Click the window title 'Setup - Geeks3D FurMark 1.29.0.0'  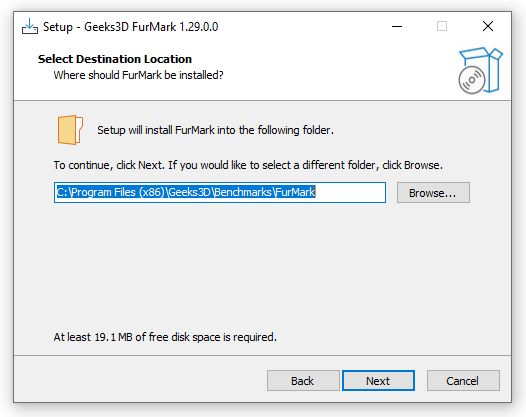[130, 27]
